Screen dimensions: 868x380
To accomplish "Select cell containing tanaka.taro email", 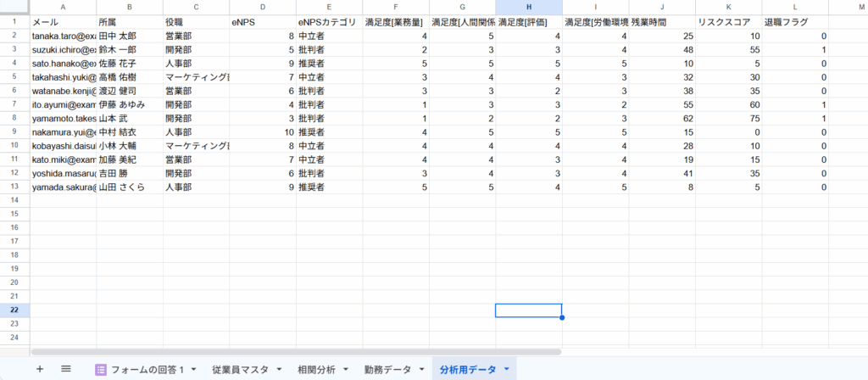I will (x=64, y=36).
